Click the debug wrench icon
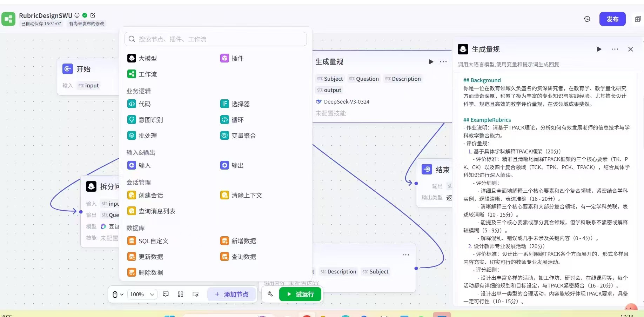The height and width of the screenshot is (317, 644). [270, 294]
